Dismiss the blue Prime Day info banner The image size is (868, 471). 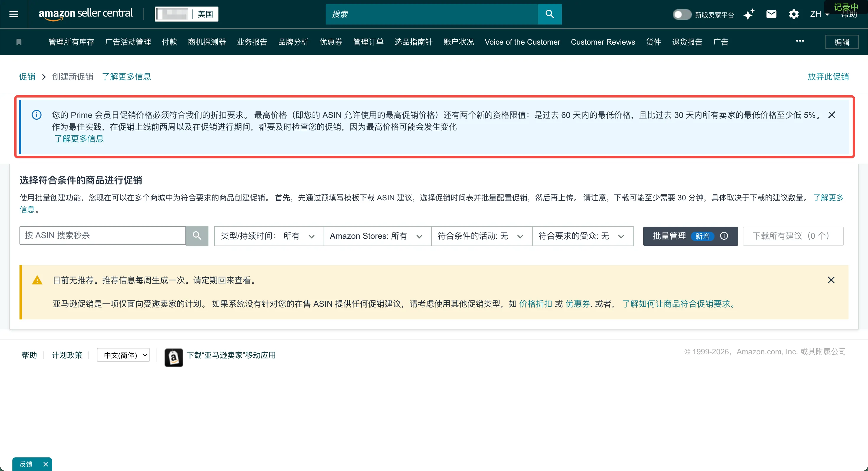click(x=832, y=115)
